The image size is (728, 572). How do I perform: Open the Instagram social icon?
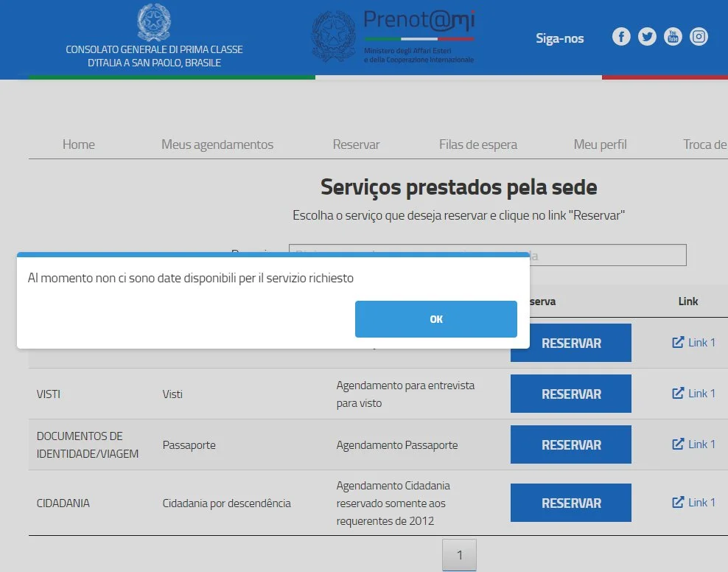coord(699,37)
